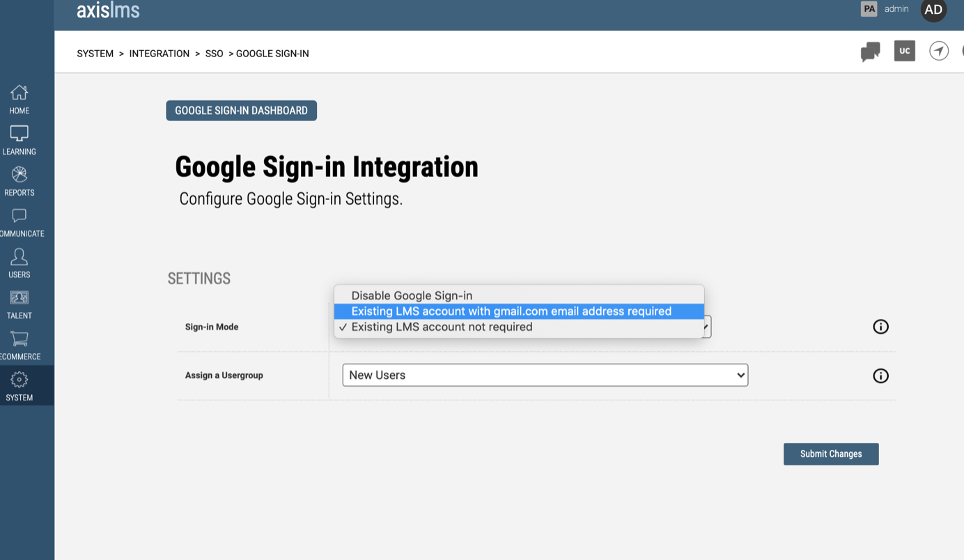Open the Ecommerce section in sidebar
Screen dimensions: 964x560
tap(20, 346)
